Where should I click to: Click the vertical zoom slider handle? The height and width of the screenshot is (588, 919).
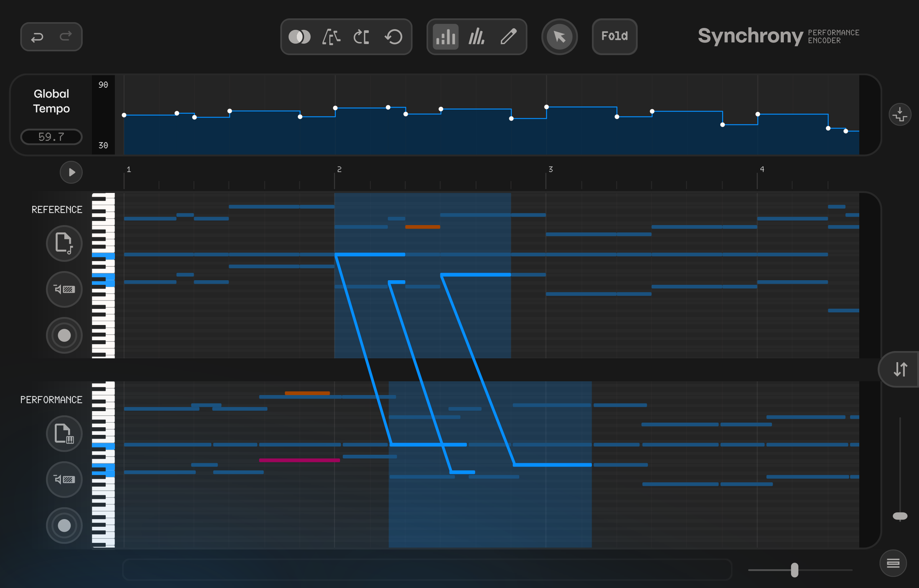pyautogui.click(x=900, y=516)
